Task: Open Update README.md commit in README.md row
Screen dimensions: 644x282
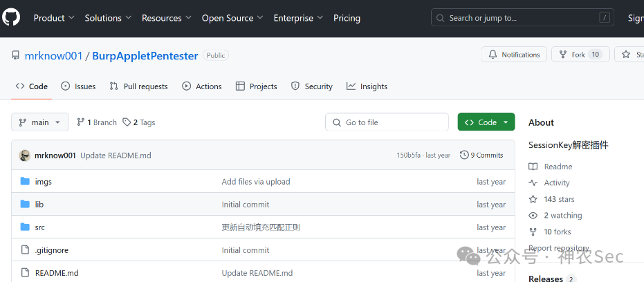Action: coord(257,273)
